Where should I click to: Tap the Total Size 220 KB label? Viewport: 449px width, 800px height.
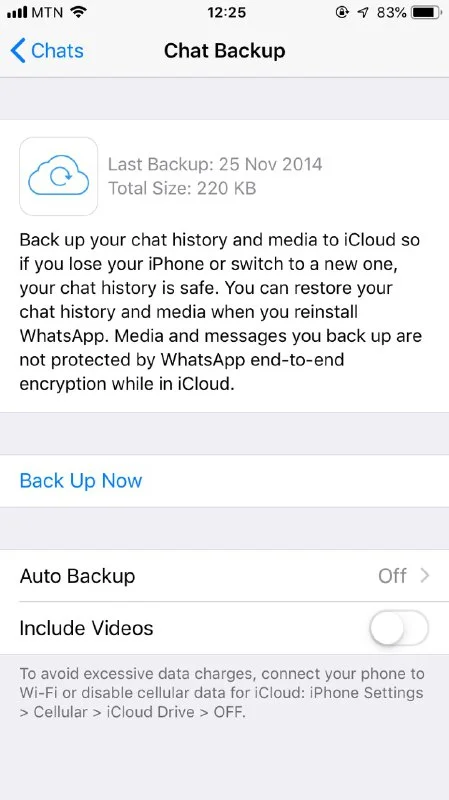click(x=182, y=189)
